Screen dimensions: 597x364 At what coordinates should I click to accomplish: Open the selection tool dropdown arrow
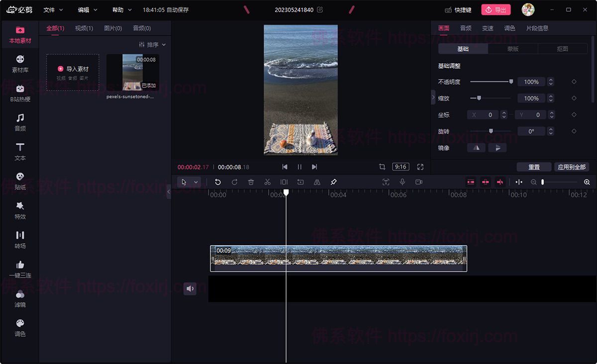(196, 182)
